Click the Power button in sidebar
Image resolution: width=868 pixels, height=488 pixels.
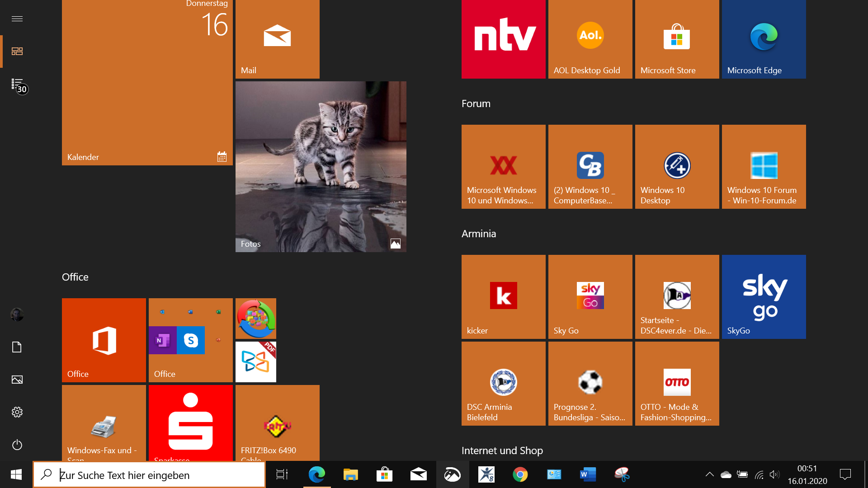pos(17,445)
